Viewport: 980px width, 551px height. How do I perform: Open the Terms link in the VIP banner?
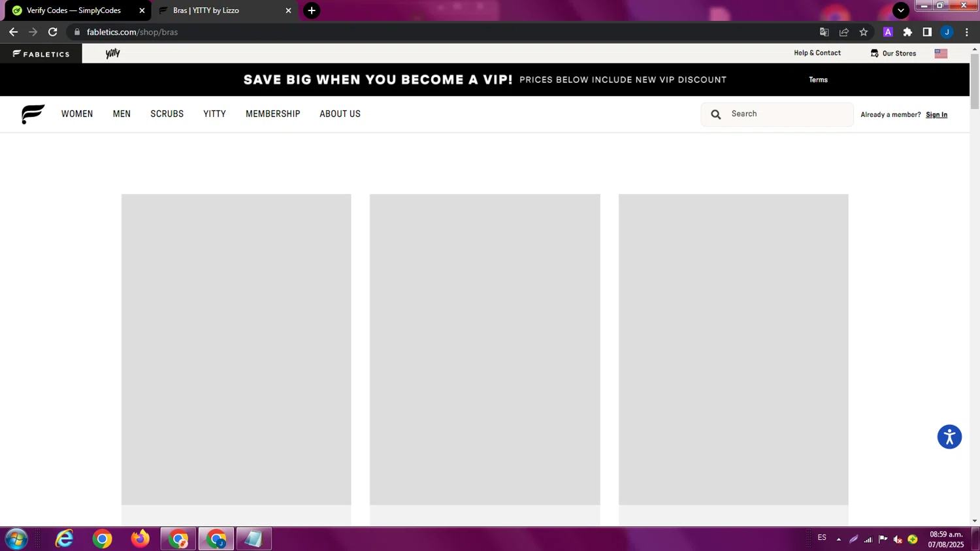818,80
